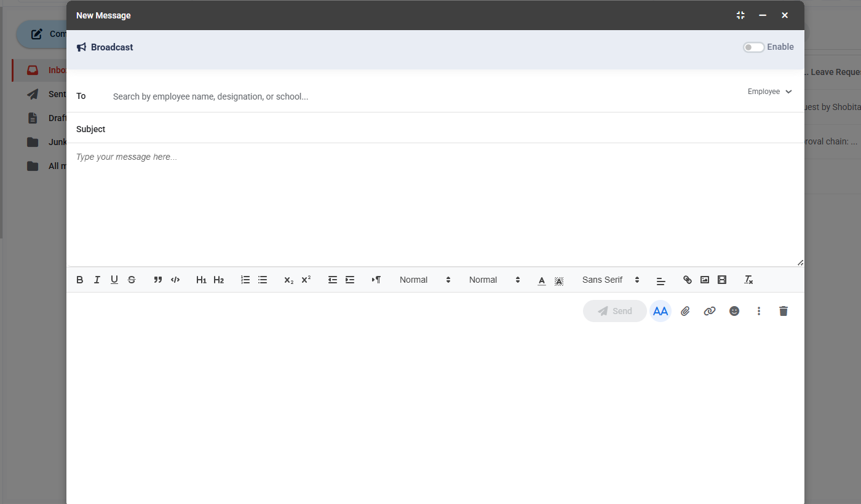Image resolution: width=861 pixels, height=504 pixels.
Task: Toggle bold text formatting
Action: click(x=80, y=280)
